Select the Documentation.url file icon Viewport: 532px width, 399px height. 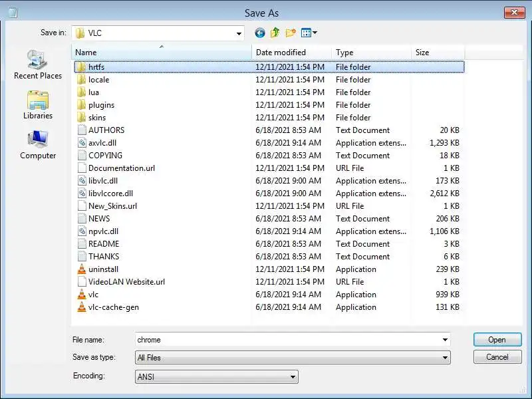pyautogui.click(x=82, y=168)
